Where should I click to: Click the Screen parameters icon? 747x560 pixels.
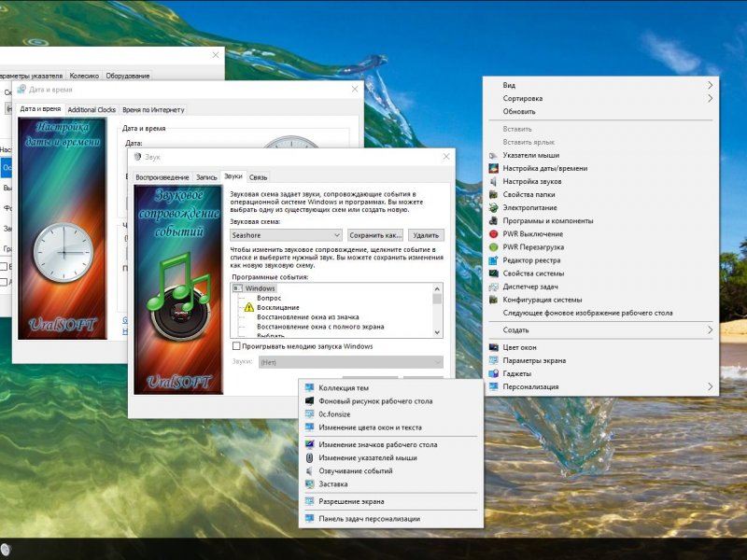click(x=494, y=361)
